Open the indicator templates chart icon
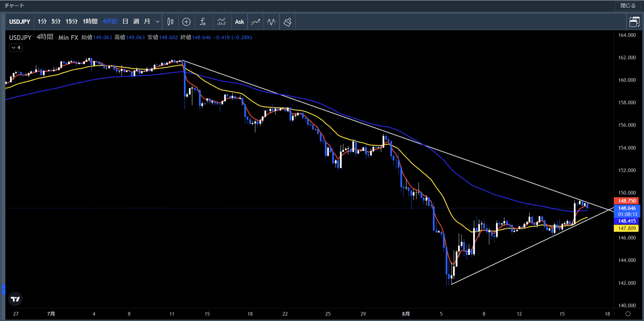644x321 pixels. (x=221, y=22)
